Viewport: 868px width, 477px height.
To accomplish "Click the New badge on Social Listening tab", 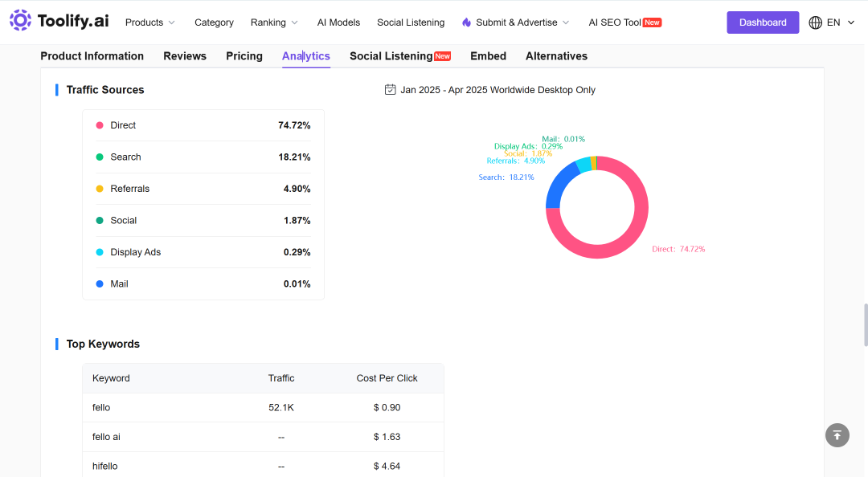I will 442,56.
